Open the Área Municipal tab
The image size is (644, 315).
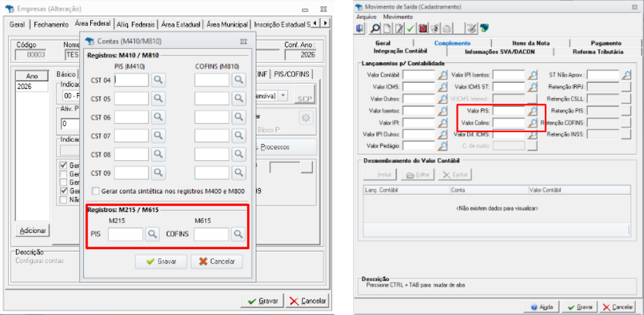(227, 24)
